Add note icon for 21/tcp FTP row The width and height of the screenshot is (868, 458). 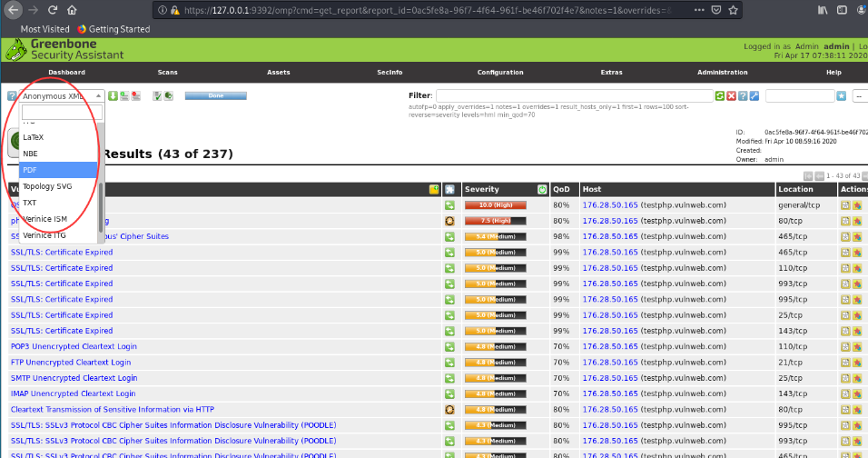pos(845,363)
